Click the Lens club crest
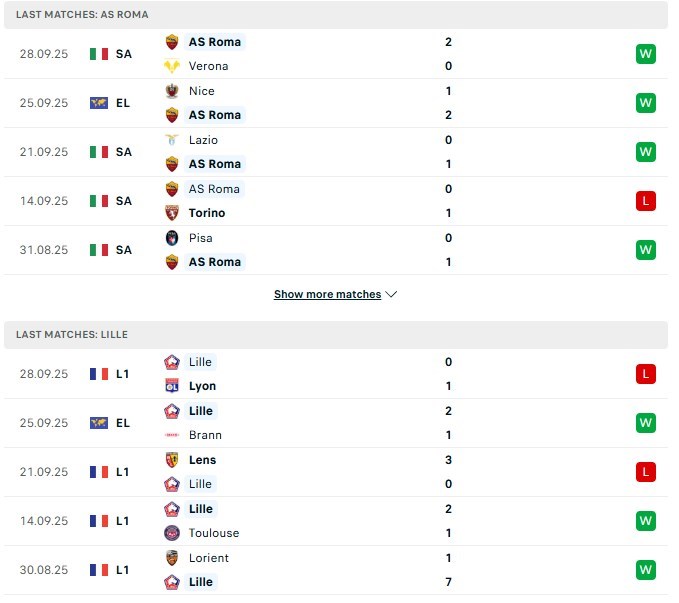Viewport: 679px width, 603px height. tap(172, 460)
